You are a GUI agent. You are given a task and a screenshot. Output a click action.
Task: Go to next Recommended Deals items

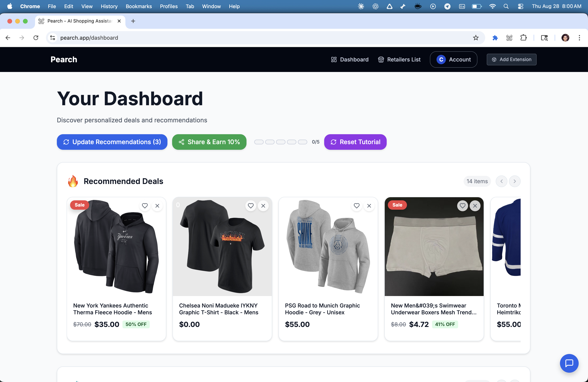click(515, 181)
